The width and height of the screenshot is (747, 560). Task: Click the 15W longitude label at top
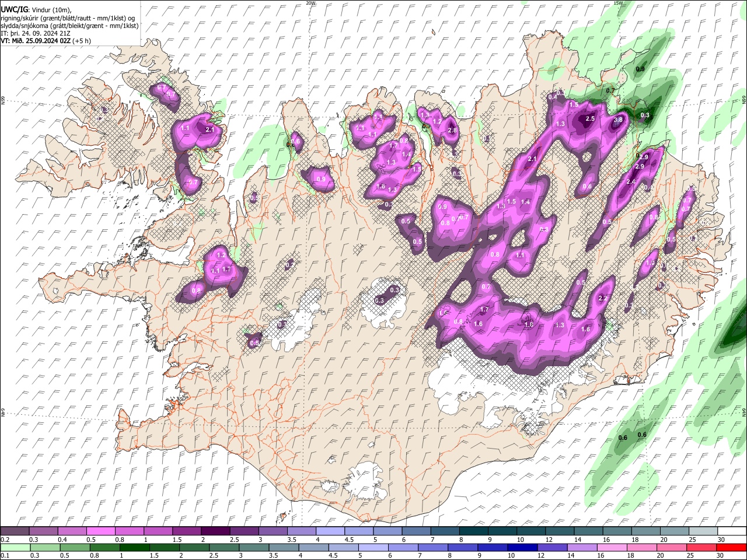[x=619, y=3]
